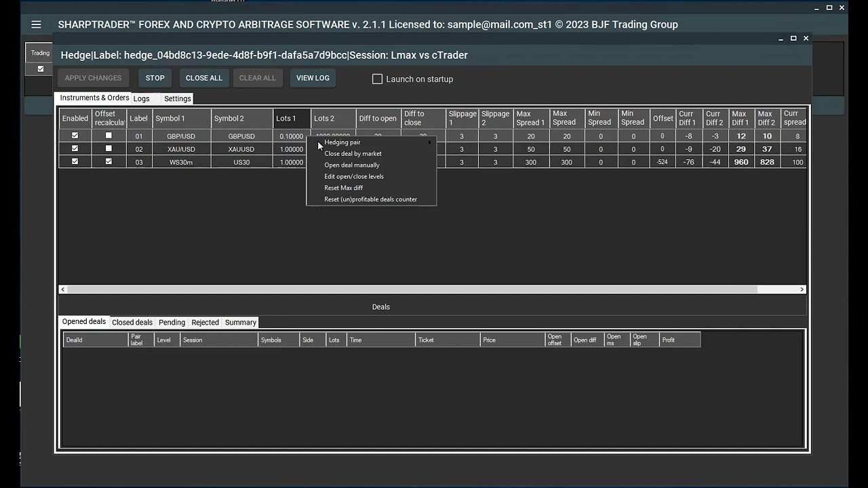This screenshot has width=868, height=488.
Task: Click the table's left scroll arrow
Action: click(x=63, y=289)
